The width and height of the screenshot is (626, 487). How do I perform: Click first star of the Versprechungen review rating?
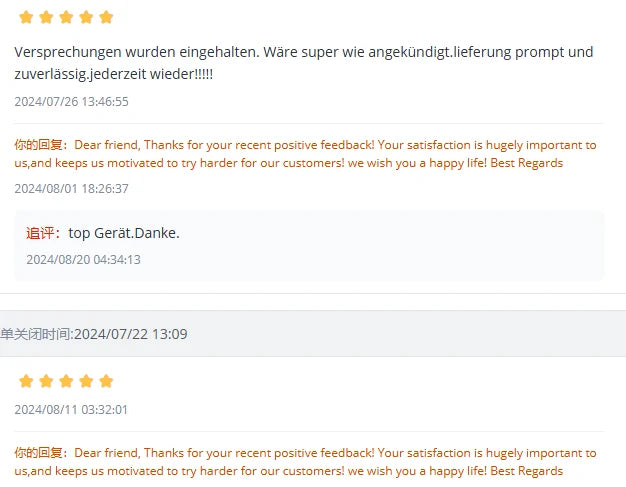tap(26, 17)
